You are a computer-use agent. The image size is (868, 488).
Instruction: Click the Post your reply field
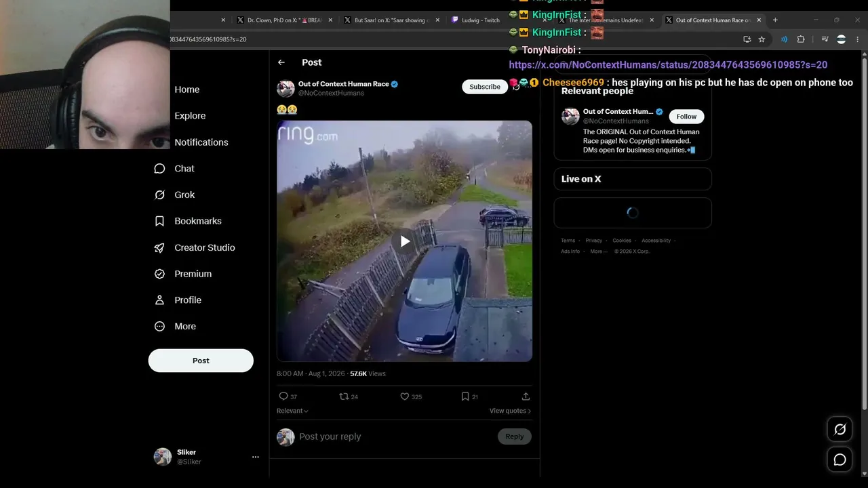[395, 436]
